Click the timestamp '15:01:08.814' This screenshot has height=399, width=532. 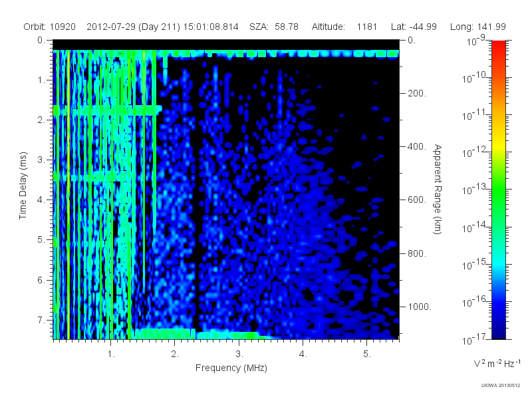[211, 27]
